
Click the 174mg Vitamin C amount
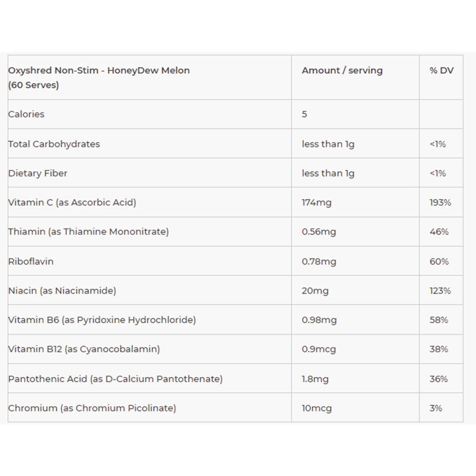click(x=317, y=203)
